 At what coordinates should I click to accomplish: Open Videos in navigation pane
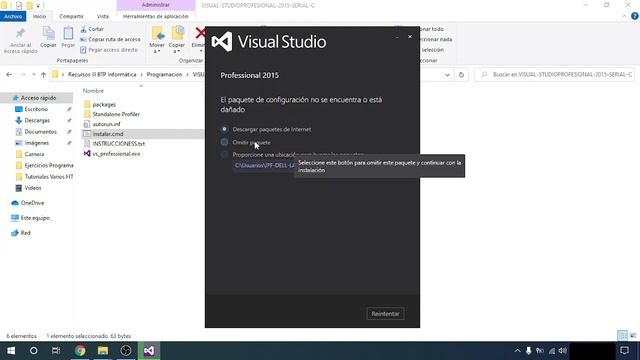(x=28, y=188)
